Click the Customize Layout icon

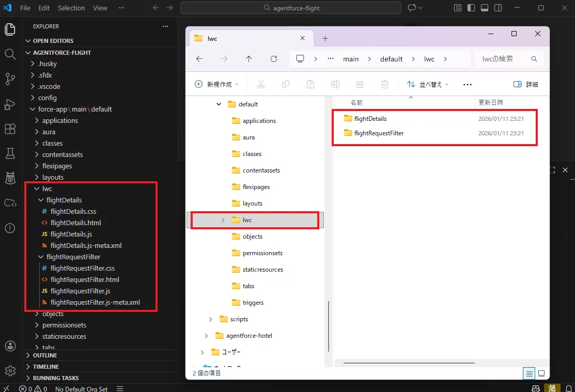coord(458,8)
